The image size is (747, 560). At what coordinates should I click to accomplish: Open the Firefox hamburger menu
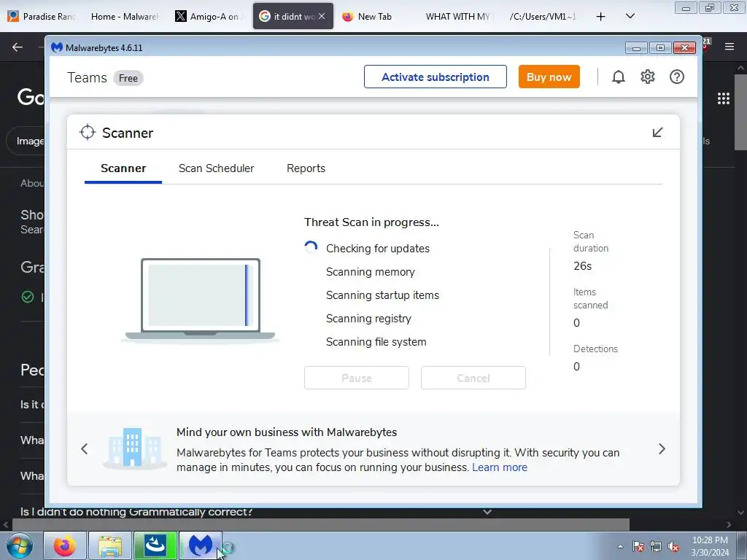[x=729, y=47]
